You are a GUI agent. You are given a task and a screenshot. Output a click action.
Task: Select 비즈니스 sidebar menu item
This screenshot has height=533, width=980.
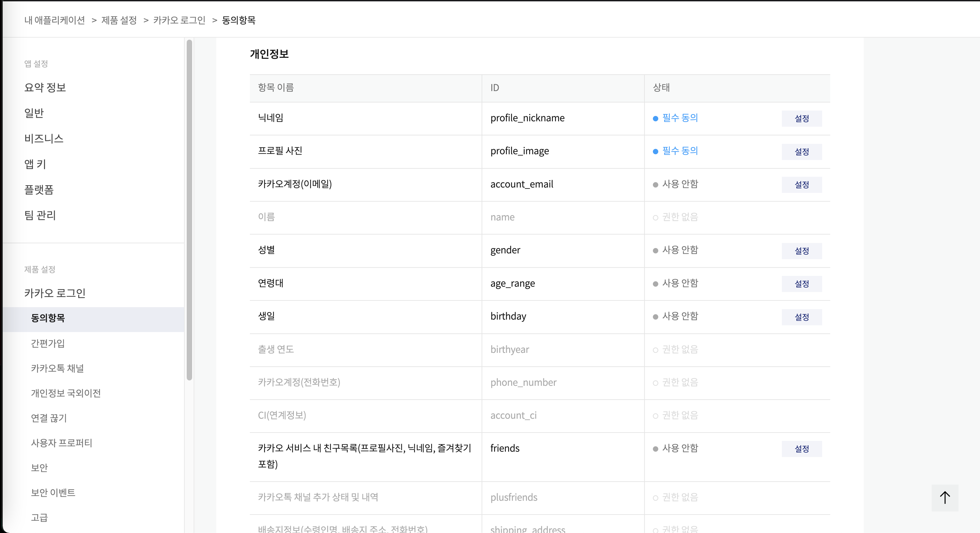[44, 138]
